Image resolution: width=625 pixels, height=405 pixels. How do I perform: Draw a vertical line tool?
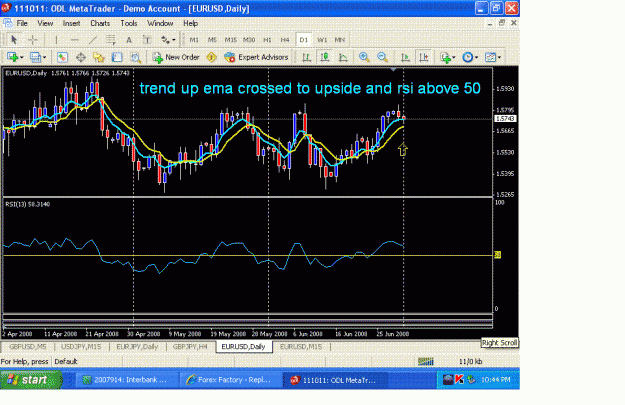56,39
